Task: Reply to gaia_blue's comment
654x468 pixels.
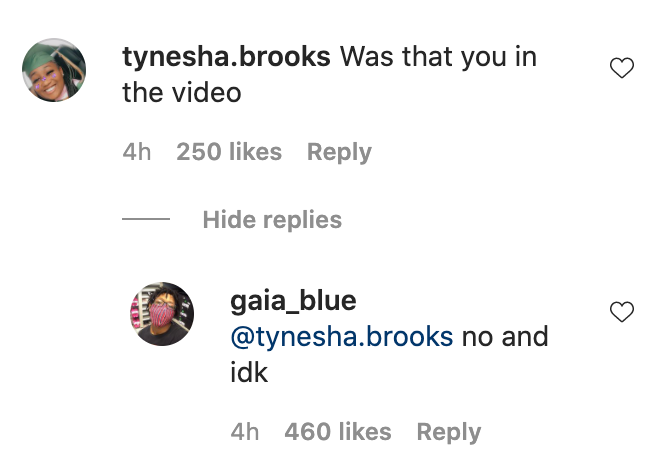Action: 449,432
